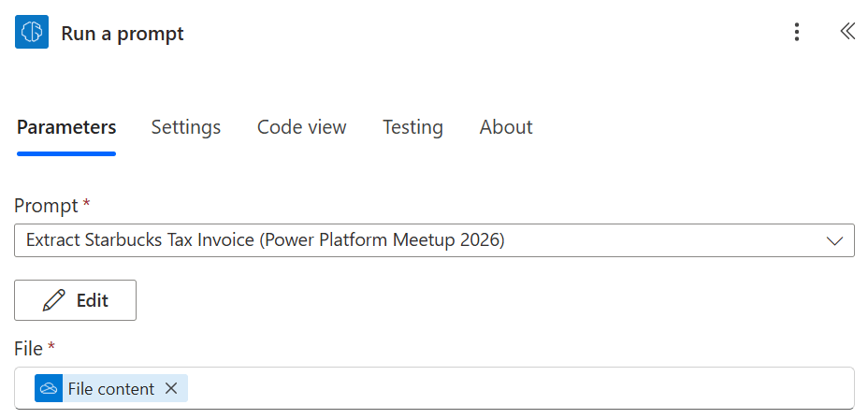Go to the Code view tab
The image size is (868, 419).
tap(302, 127)
